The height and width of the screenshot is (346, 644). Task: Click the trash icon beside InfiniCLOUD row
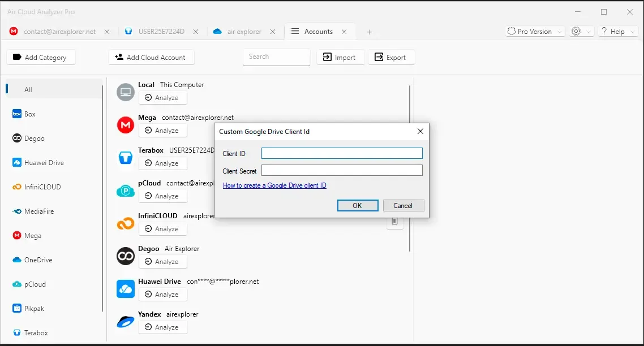tap(394, 222)
